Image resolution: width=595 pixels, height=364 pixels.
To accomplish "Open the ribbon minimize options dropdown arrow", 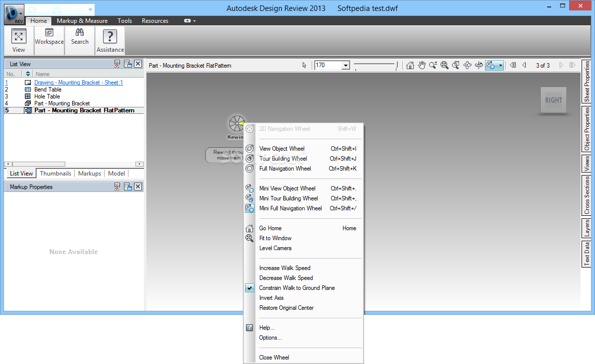I will (x=194, y=21).
